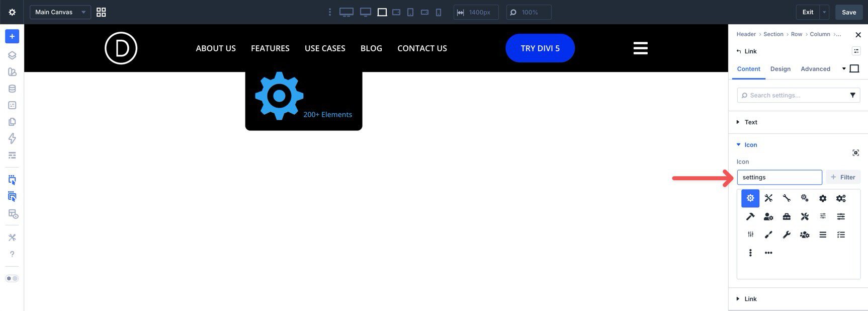Click BLOG in the header menu
The image size is (868, 311).
point(371,48)
